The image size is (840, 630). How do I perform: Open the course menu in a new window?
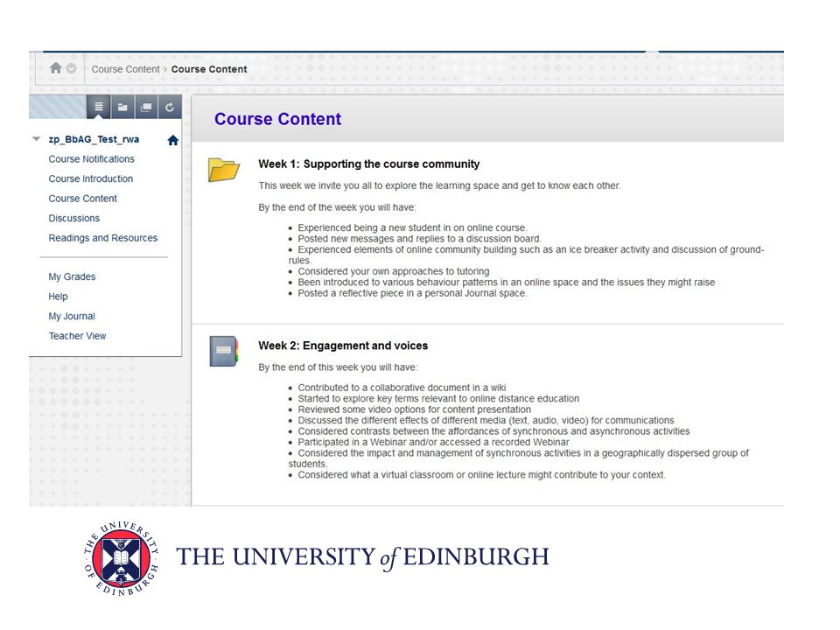click(x=146, y=107)
